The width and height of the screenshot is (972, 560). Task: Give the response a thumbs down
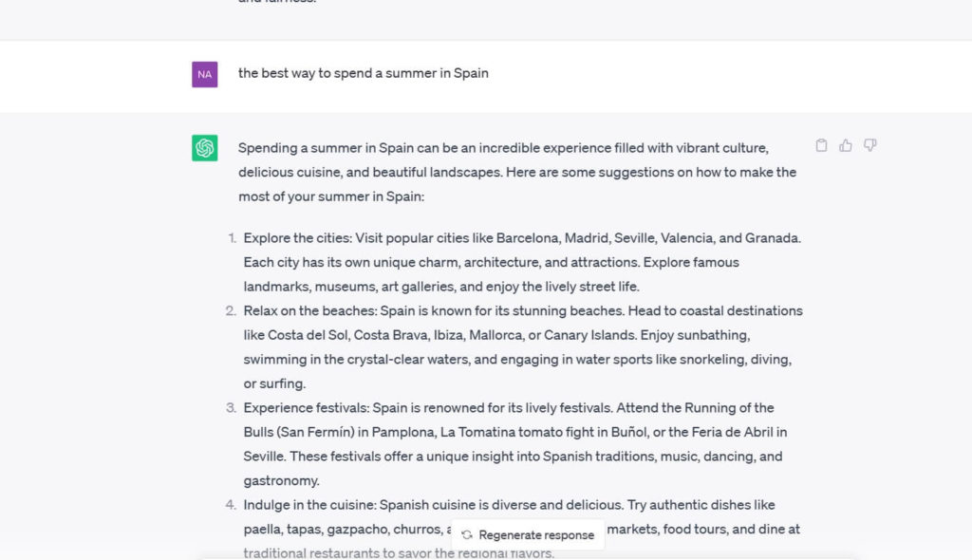(x=870, y=145)
